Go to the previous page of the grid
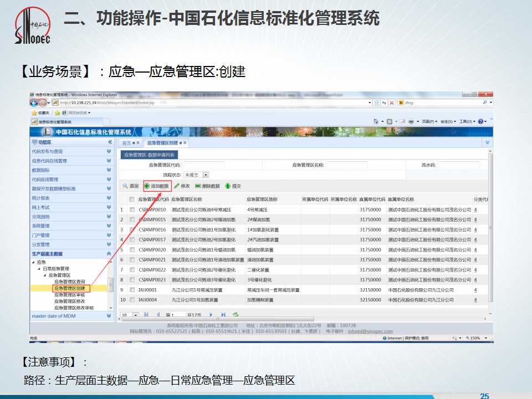The image size is (532, 399). (158, 315)
